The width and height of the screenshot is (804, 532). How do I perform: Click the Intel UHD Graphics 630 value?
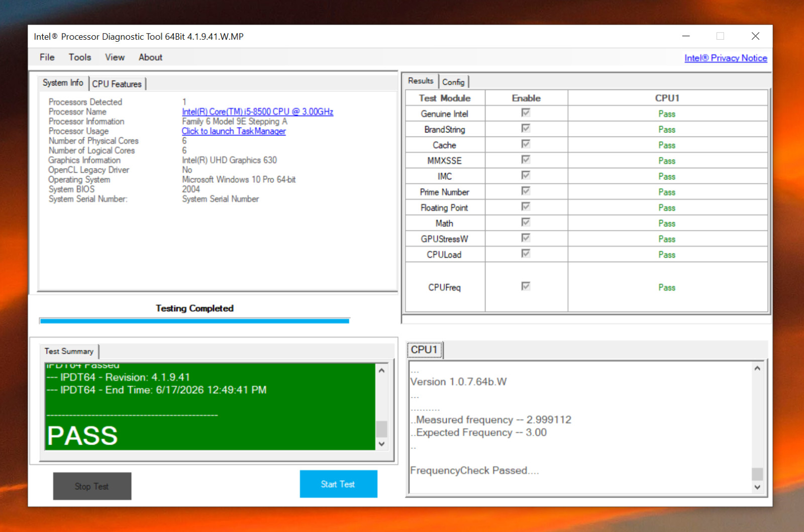(229, 160)
